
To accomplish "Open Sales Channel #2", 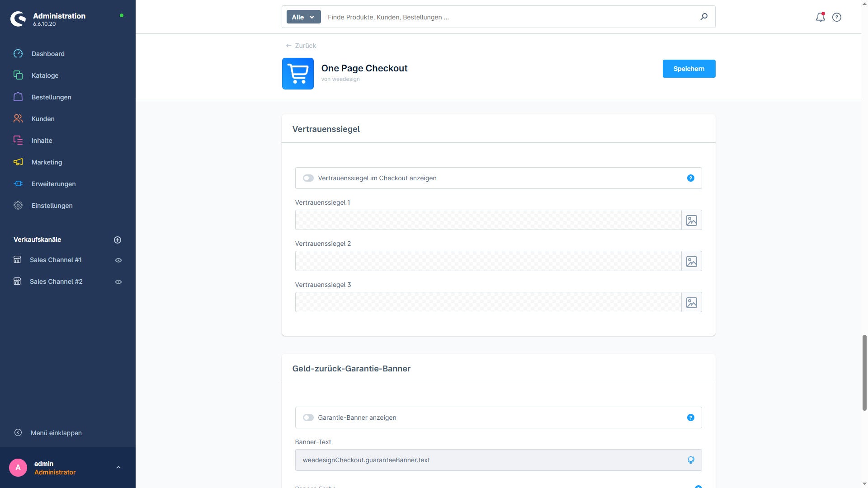I will tap(56, 282).
